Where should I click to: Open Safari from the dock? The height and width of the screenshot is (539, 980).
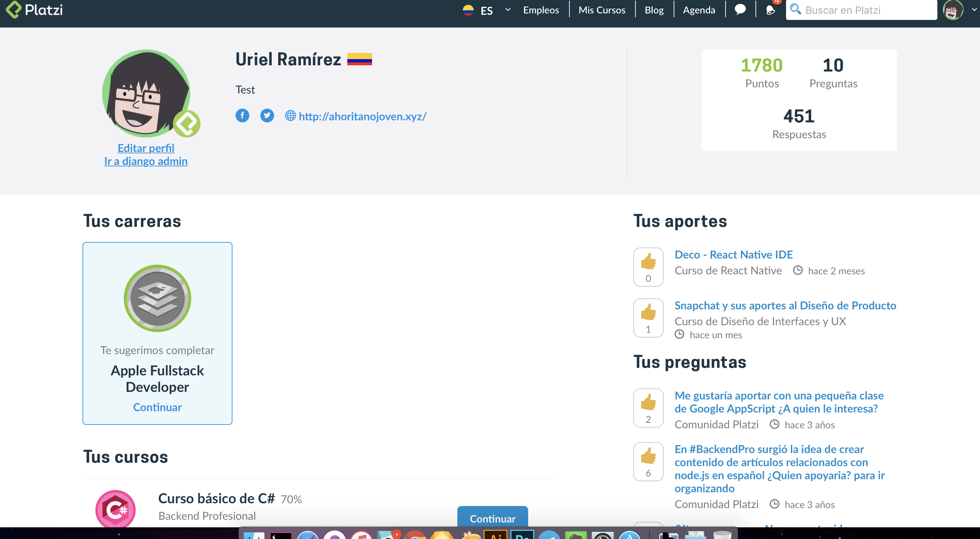[x=307, y=535]
